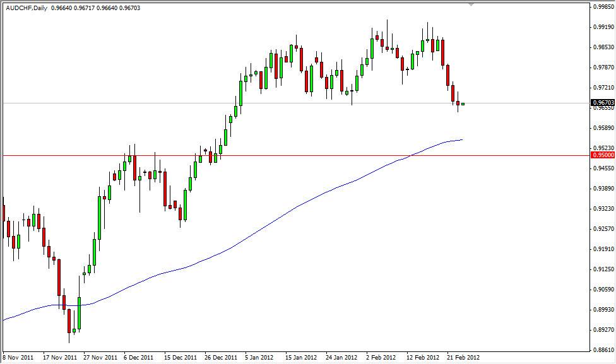The height and width of the screenshot is (364, 616).
Task: Click the 24 Jan 2012 date label
Action: pyautogui.click(x=341, y=358)
